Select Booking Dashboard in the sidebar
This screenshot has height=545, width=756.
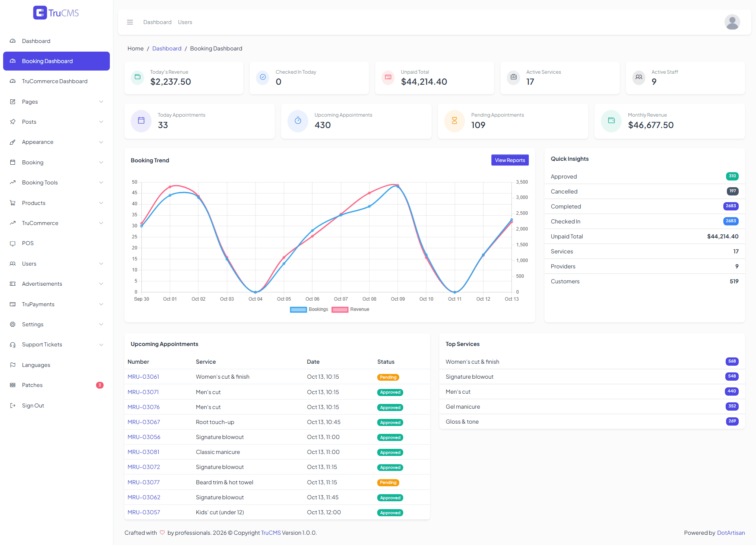56,61
